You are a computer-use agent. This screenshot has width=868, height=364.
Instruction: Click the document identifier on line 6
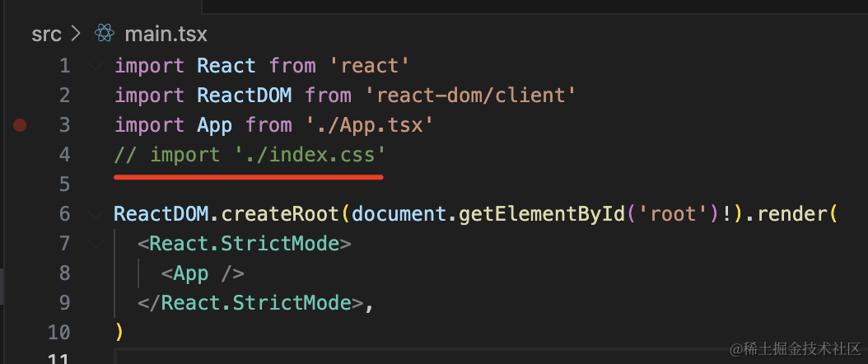pos(399,214)
